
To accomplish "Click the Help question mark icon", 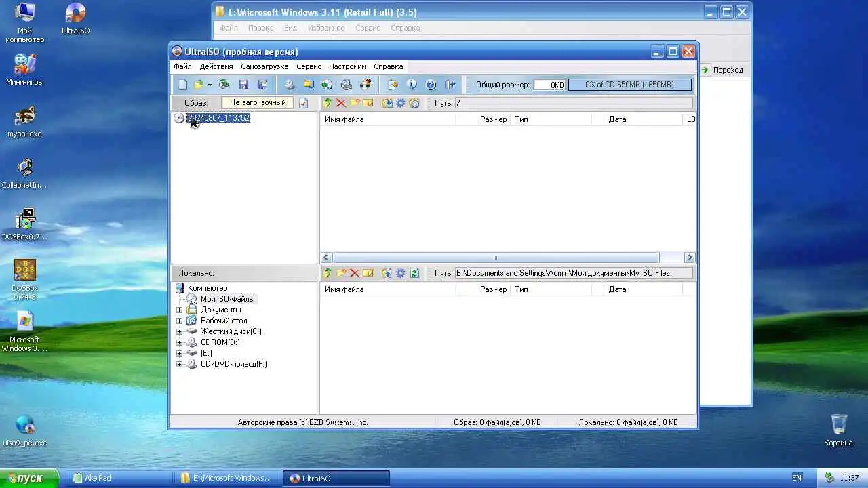I will [x=431, y=85].
